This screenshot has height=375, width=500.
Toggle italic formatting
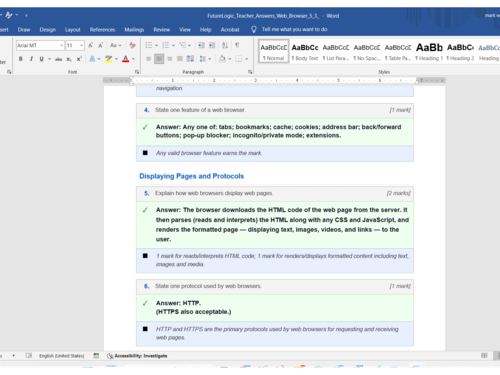coord(31,59)
